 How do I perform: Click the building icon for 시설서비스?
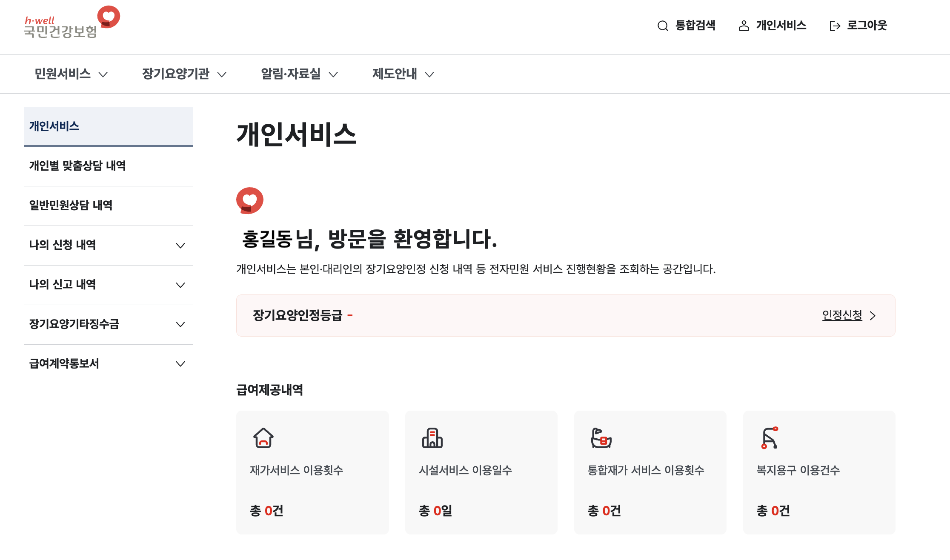pos(432,438)
